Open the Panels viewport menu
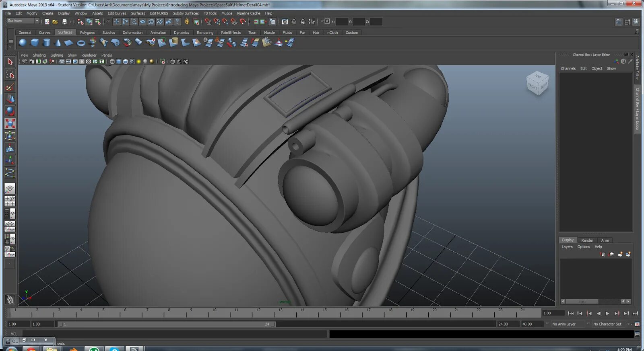Screen dimensions: 644x351 click(x=107, y=55)
